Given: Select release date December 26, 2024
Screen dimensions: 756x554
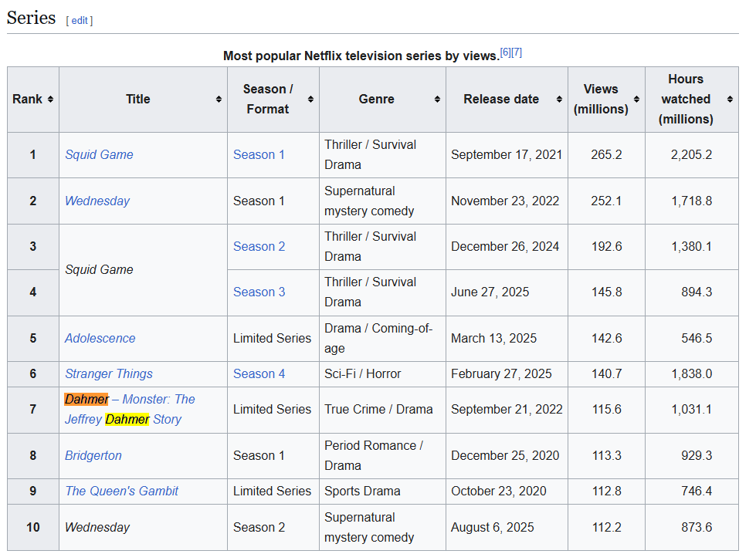Looking at the screenshot, I should [x=505, y=247].
